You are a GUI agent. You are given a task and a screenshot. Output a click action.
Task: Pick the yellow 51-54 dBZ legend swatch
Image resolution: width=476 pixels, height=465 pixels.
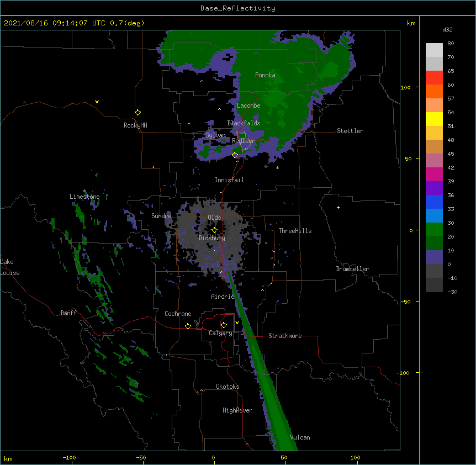tap(434, 119)
